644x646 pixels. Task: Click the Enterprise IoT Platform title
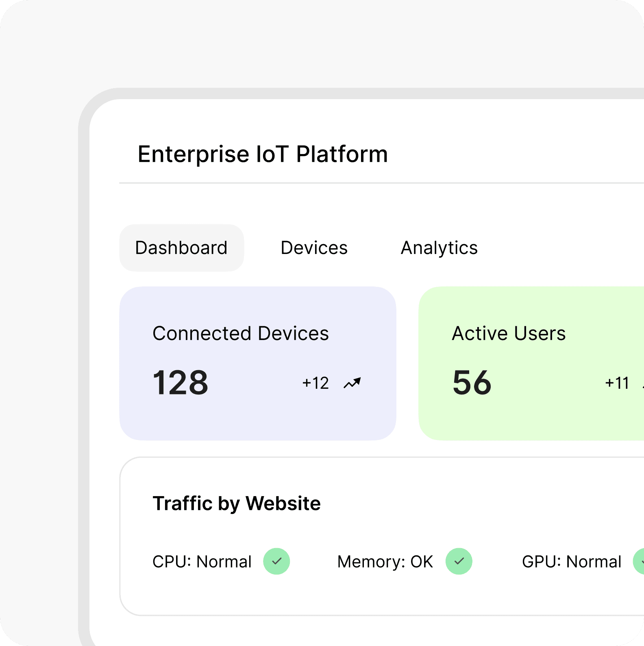[x=263, y=154]
